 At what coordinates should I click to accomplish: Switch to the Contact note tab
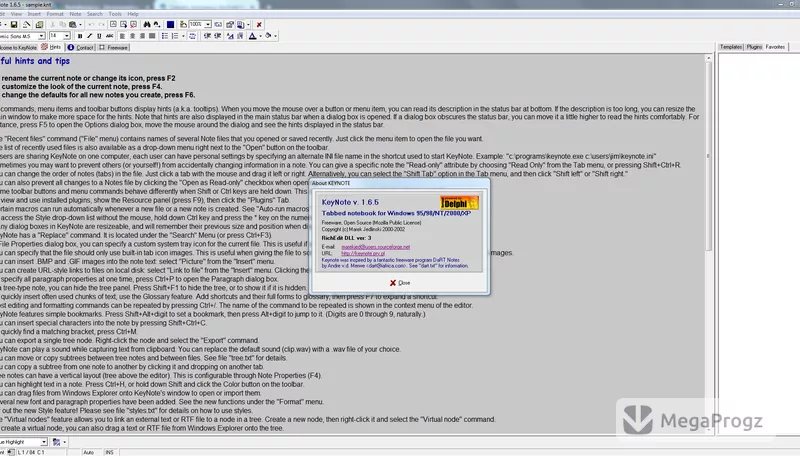click(81, 47)
